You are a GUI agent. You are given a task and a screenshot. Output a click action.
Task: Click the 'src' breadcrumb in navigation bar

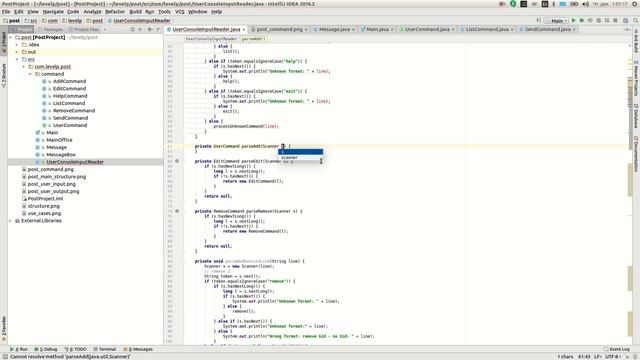(33, 20)
